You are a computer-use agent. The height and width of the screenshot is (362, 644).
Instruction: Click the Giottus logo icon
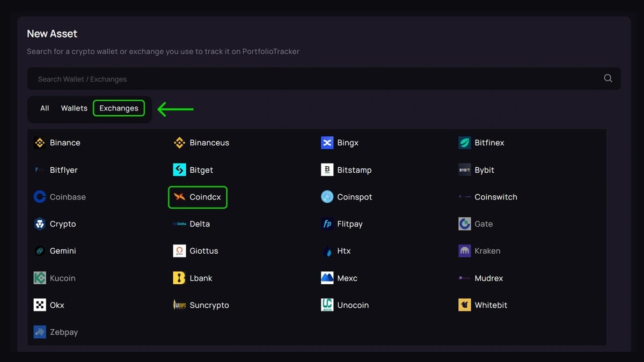tap(179, 251)
